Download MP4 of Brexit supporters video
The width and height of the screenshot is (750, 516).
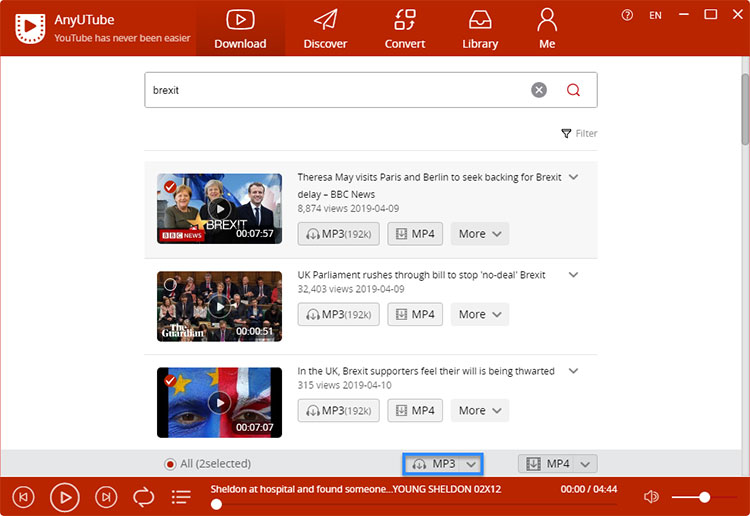[x=415, y=410]
